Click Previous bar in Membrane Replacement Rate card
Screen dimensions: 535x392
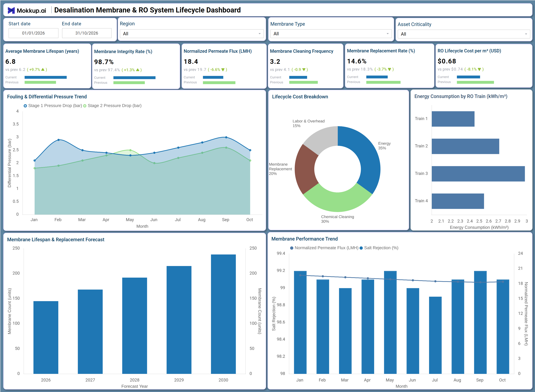[x=383, y=82]
